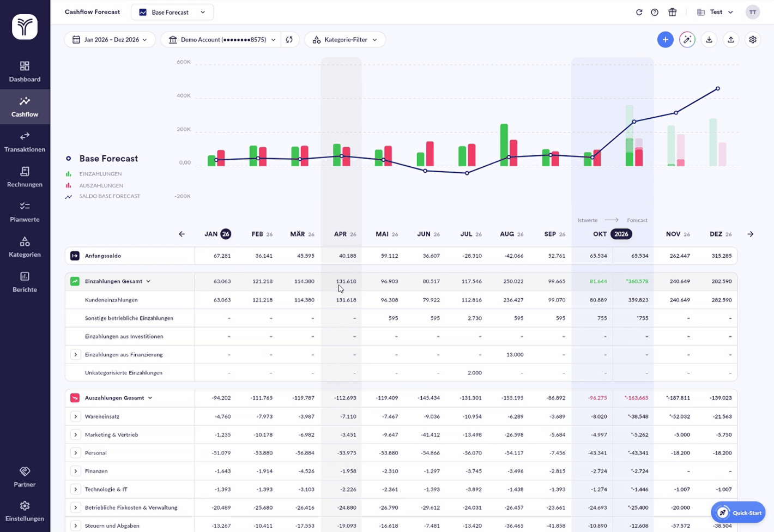Open the Kategorie-Filter dropdown
774x532 pixels.
345,40
